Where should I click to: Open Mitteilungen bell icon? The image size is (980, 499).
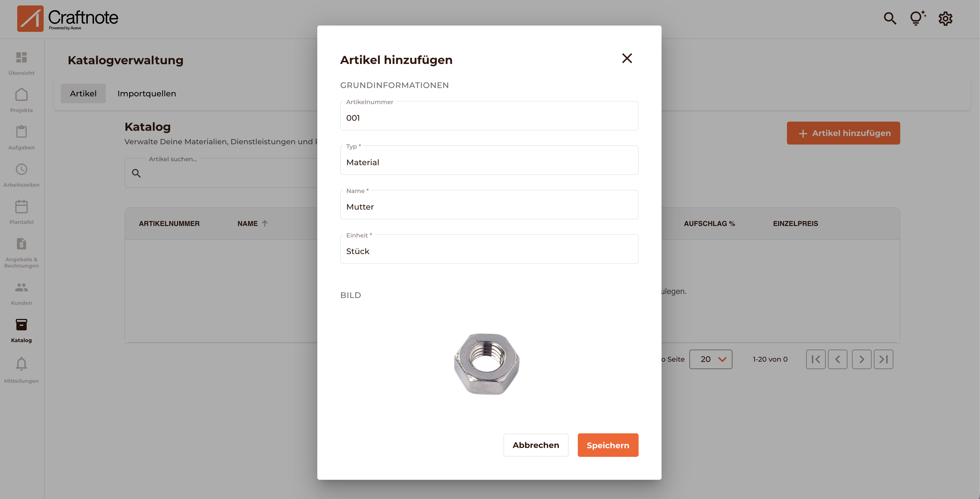pos(21,364)
